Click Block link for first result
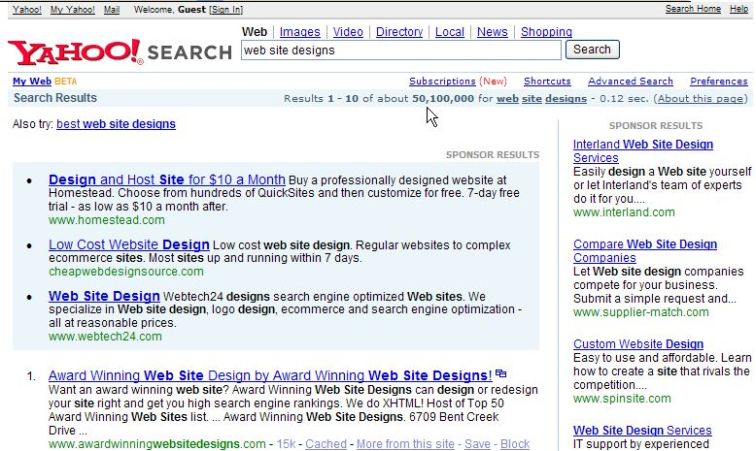 (x=515, y=444)
